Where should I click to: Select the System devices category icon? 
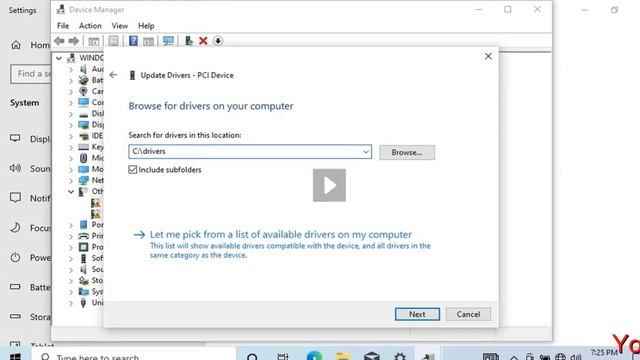[83, 291]
